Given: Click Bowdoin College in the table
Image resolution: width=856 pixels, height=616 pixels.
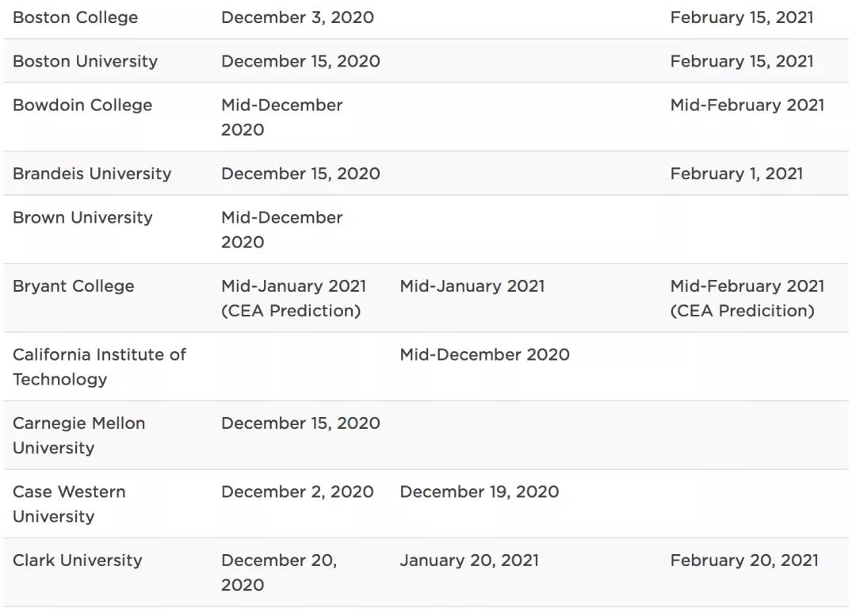Looking at the screenshot, I should point(82,105).
